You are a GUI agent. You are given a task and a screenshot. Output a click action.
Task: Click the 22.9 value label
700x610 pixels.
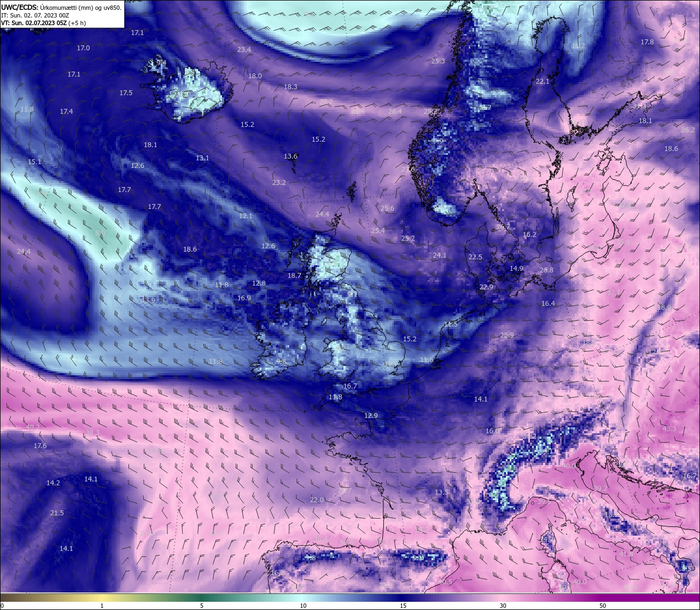(x=486, y=287)
